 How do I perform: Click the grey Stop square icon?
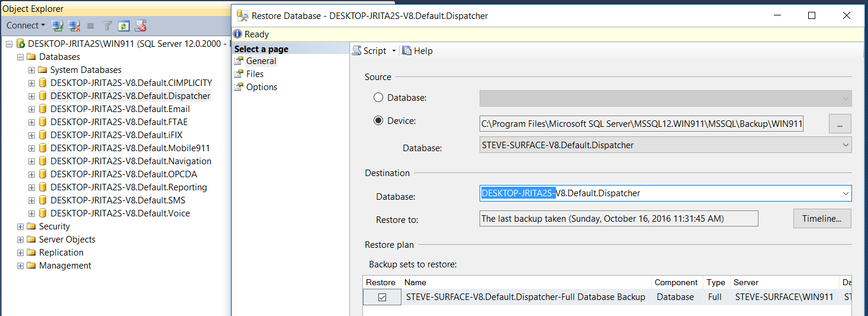(91, 25)
